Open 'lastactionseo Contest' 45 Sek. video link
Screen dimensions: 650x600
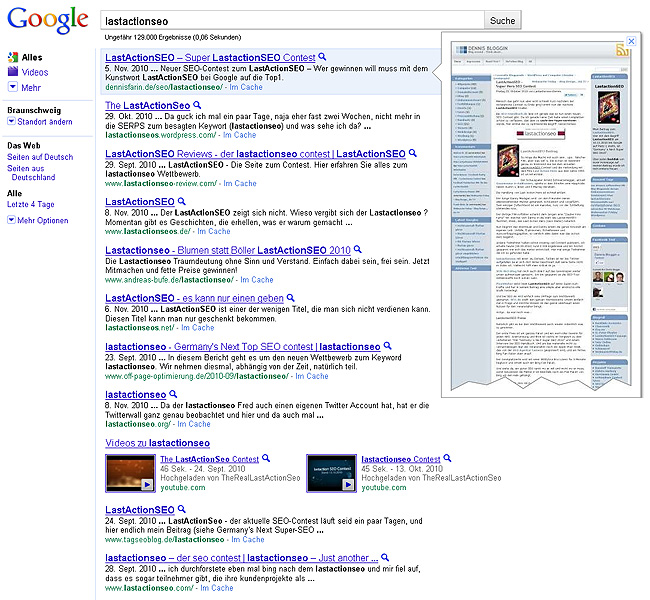tap(401, 459)
